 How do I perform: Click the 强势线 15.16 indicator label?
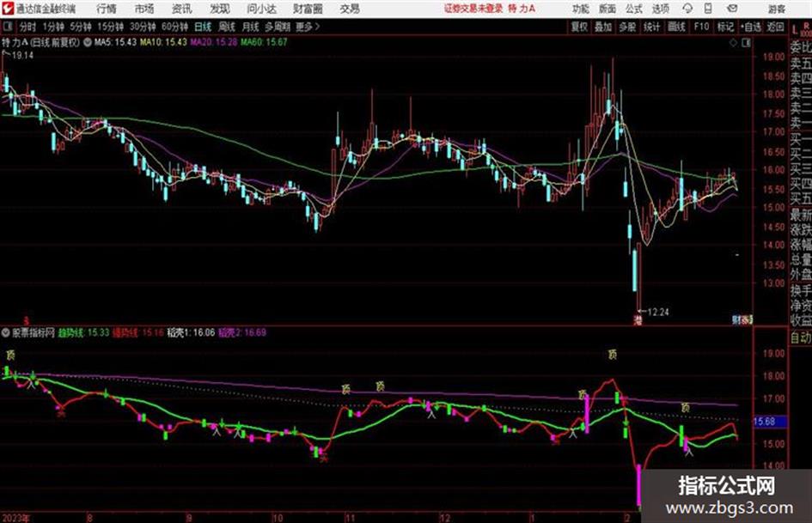(138, 332)
